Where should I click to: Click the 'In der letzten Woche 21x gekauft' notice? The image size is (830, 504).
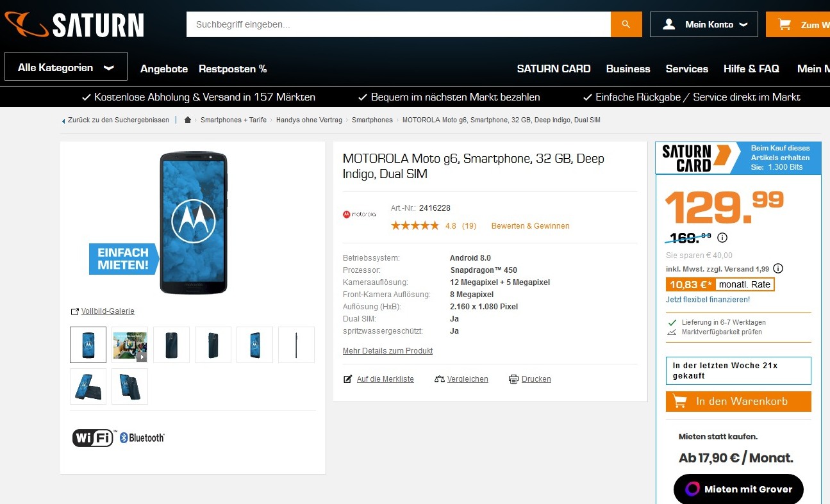[x=738, y=371]
